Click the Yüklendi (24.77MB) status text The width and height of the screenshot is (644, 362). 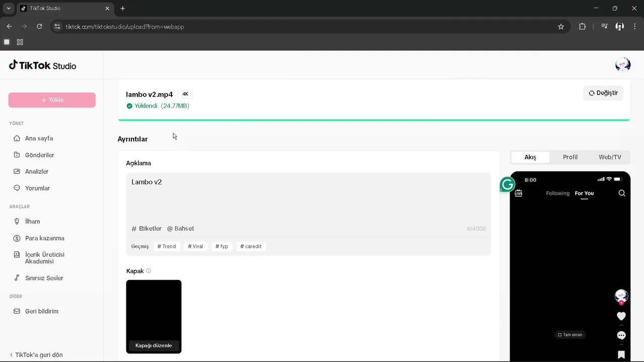pos(157,106)
